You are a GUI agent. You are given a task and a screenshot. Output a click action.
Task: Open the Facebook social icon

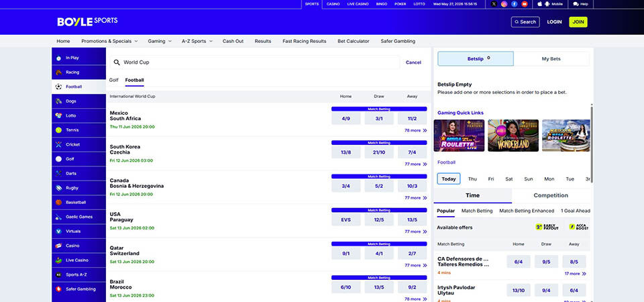pyautogui.click(x=515, y=4)
